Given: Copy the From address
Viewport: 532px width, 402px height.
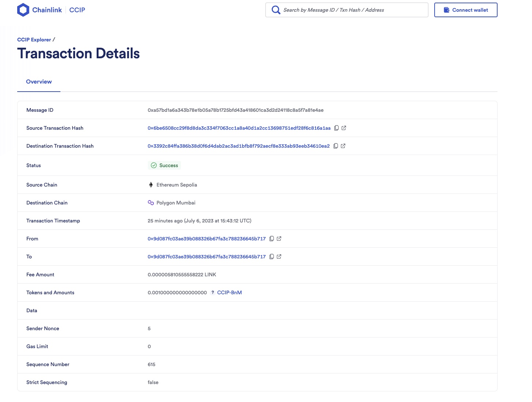Looking at the screenshot, I should pyautogui.click(x=272, y=239).
